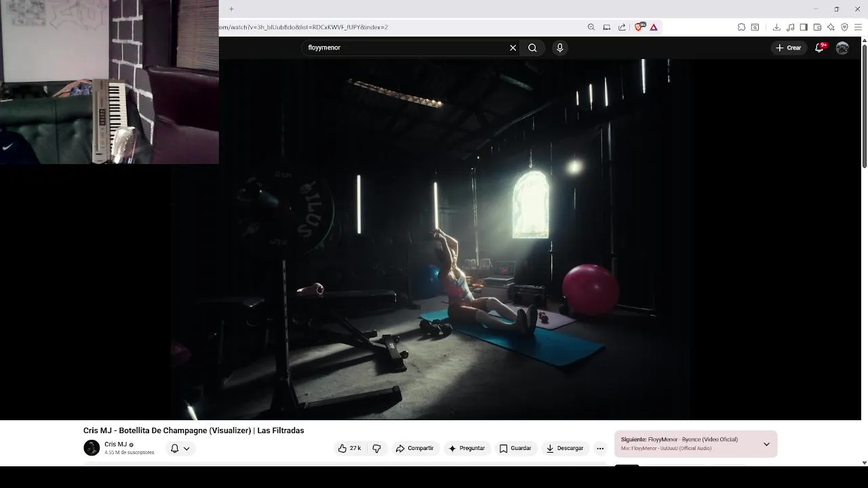Image resolution: width=868 pixels, height=488 pixels.
Task: Open the subscription notification bell dropdown
Action: [x=180, y=448]
